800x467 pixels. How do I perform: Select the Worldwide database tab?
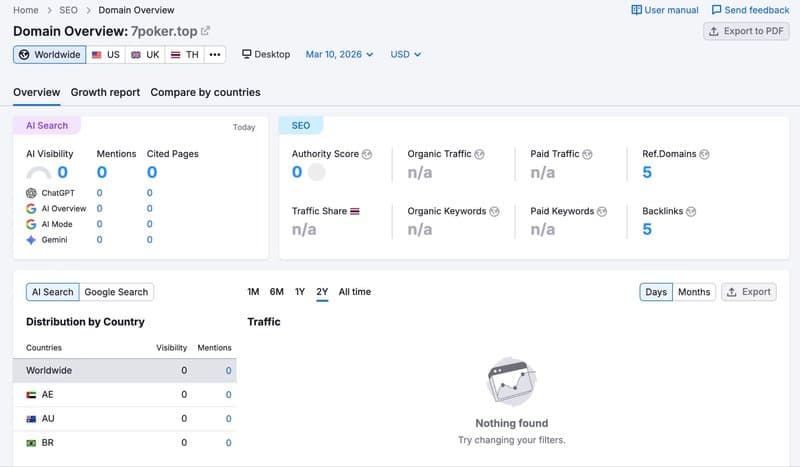pyautogui.click(x=49, y=55)
